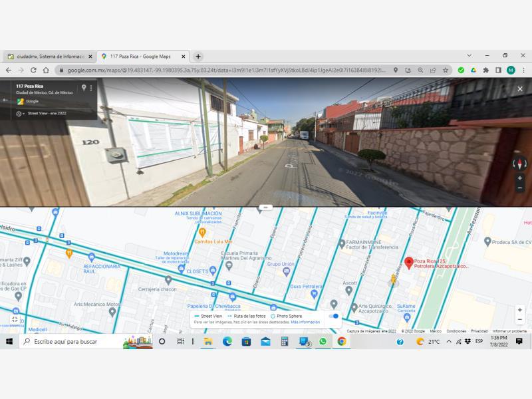Expand the tab search chevron
532x399 pixels.
[x=469, y=55]
